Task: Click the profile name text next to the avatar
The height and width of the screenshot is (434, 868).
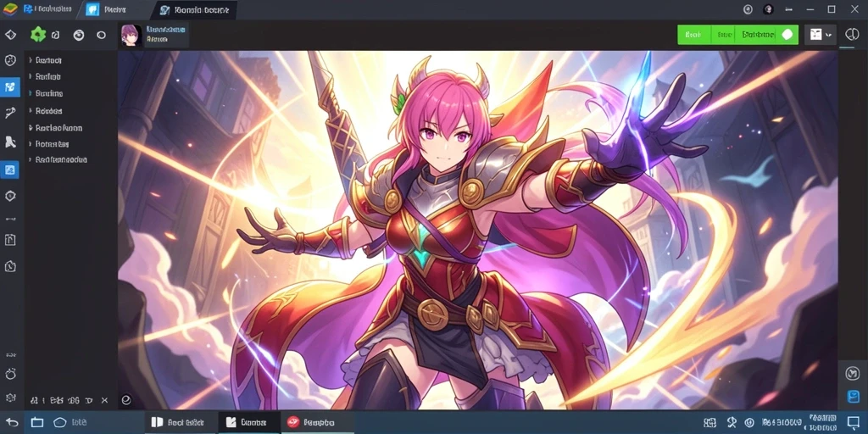Action: click(x=167, y=30)
